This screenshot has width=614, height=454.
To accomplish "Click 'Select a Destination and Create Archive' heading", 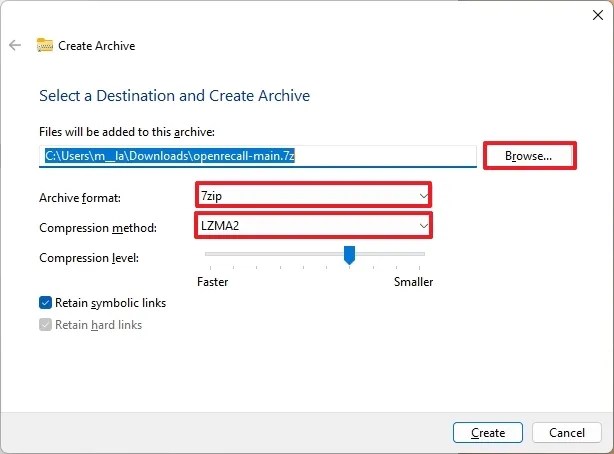I will [175, 96].
